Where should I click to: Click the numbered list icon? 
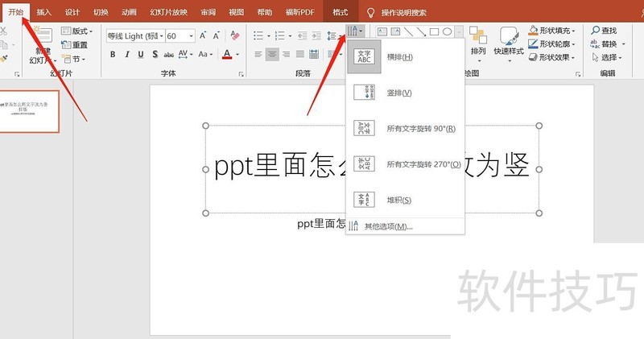point(279,35)
